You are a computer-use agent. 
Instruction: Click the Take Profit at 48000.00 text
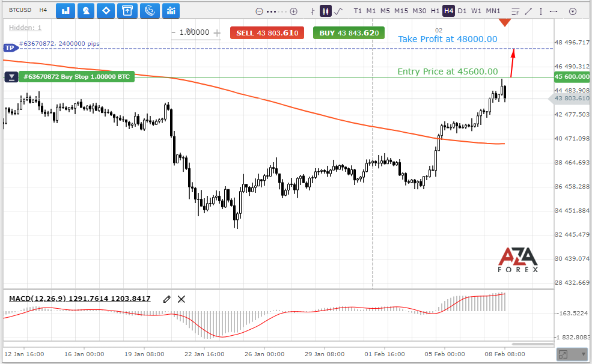(447, 39)
